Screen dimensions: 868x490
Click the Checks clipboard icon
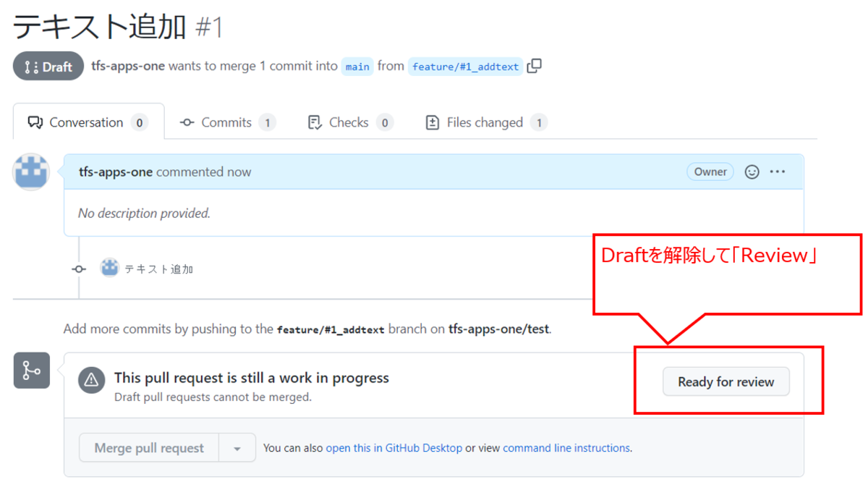314,122
